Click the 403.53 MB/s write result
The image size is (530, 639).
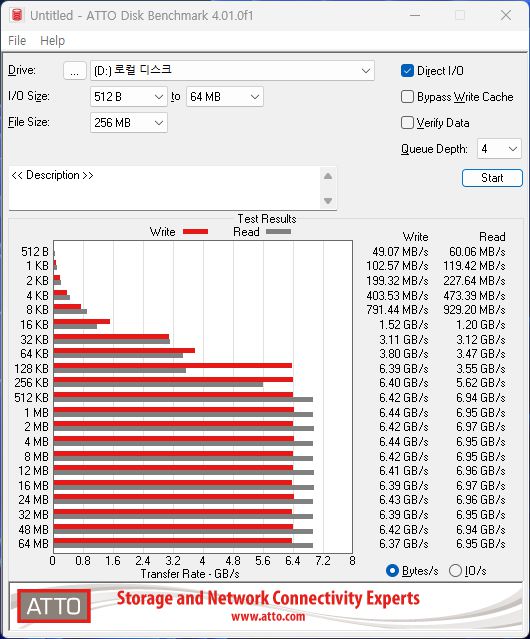[397, 295]
